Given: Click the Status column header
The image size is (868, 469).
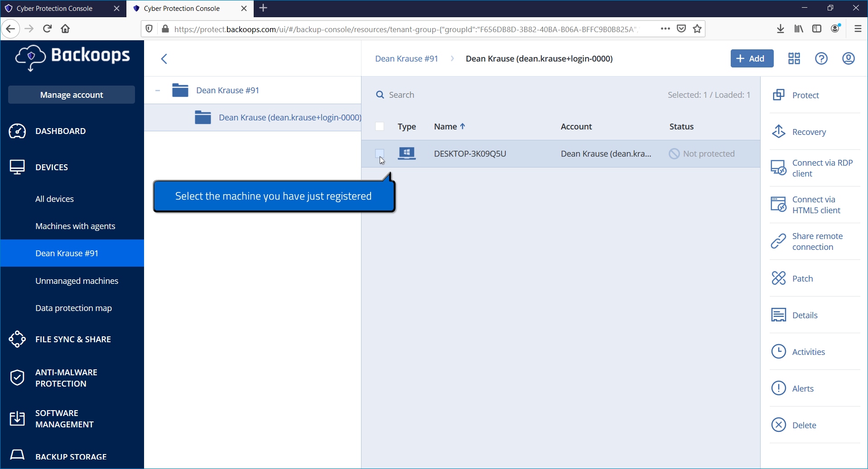Looking at the screenshot, I should pyautogui.click(x=681, y=126).
